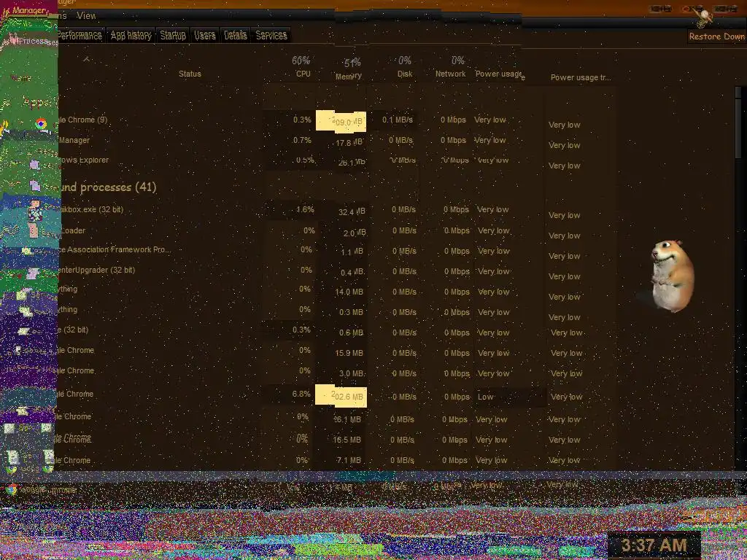The width and height of the screenshot is (747, 560).
Task: Click the Chrome icon in the bottom glitched row
Action: (10, 489)
